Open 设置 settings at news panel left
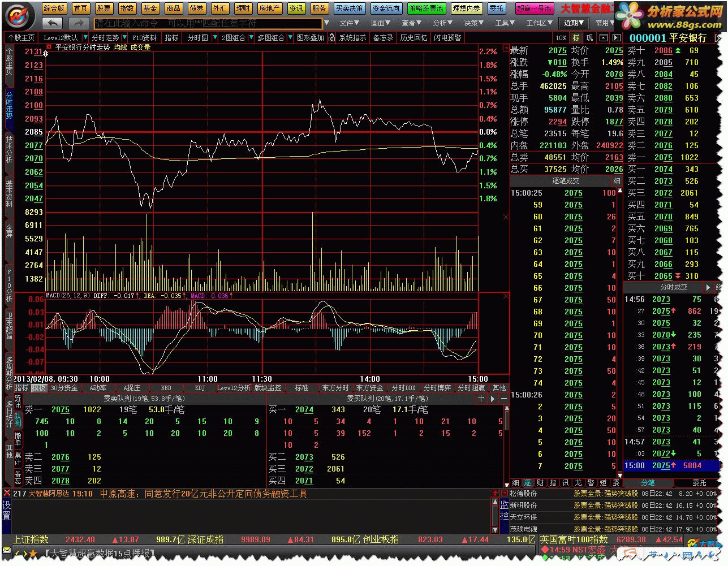728x566 pixels. [7, 511]
